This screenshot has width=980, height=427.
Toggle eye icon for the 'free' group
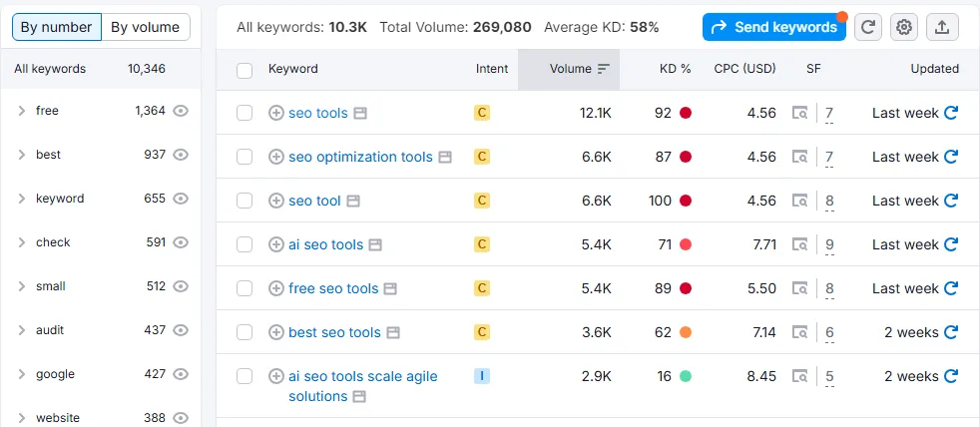tap(181, 111)
